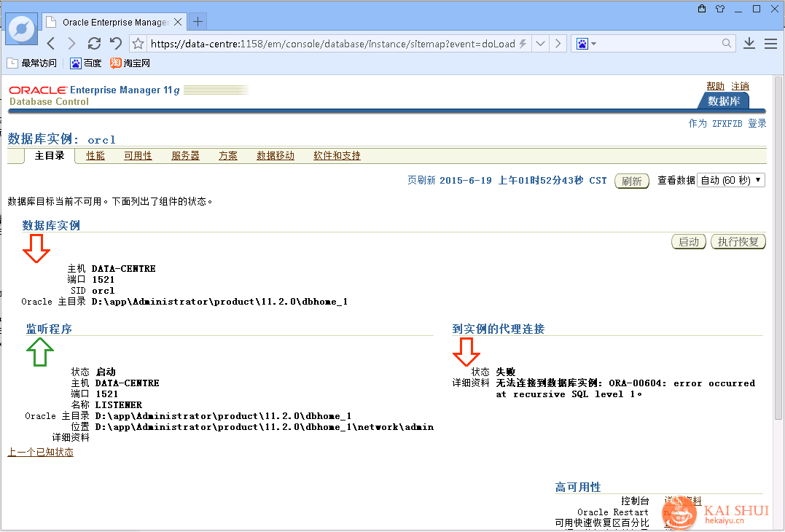
Task: Click the 刷新 refresh button
Action: (x=632, y=181)
